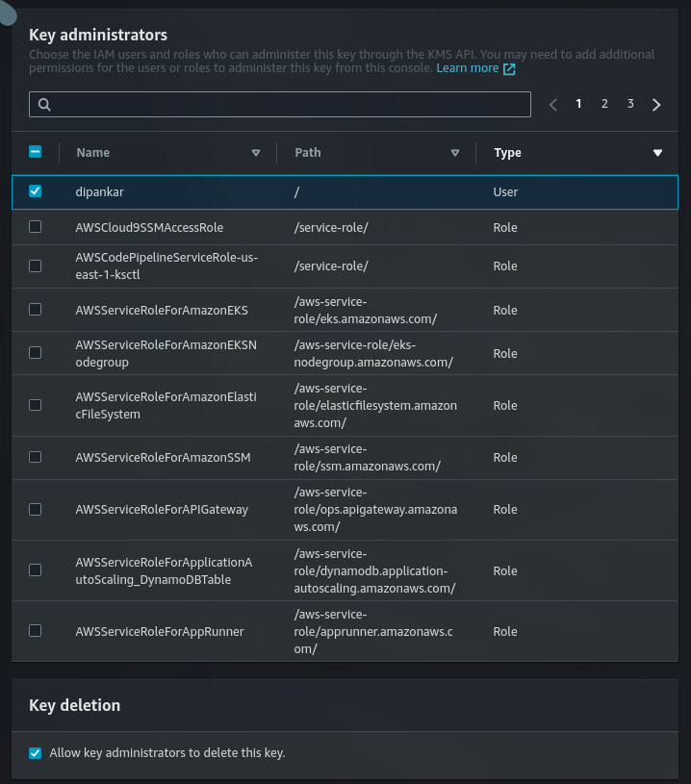
Task: Focus the key administrators search field
Action: pos(280,105)
